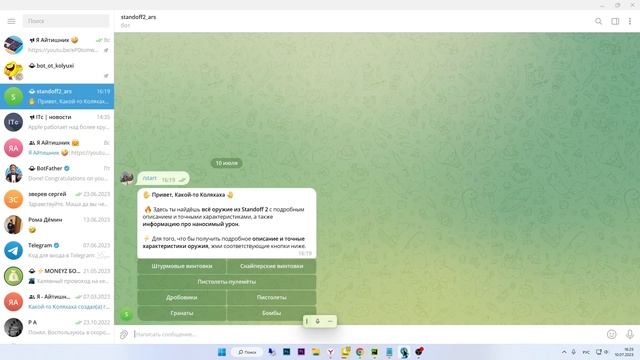Open the P A chat

[x=57, y=327]
